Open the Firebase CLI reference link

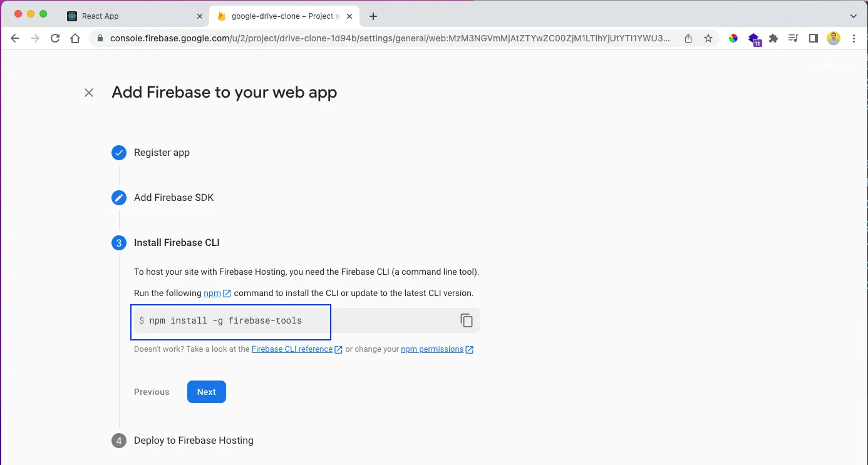(297, 349)
